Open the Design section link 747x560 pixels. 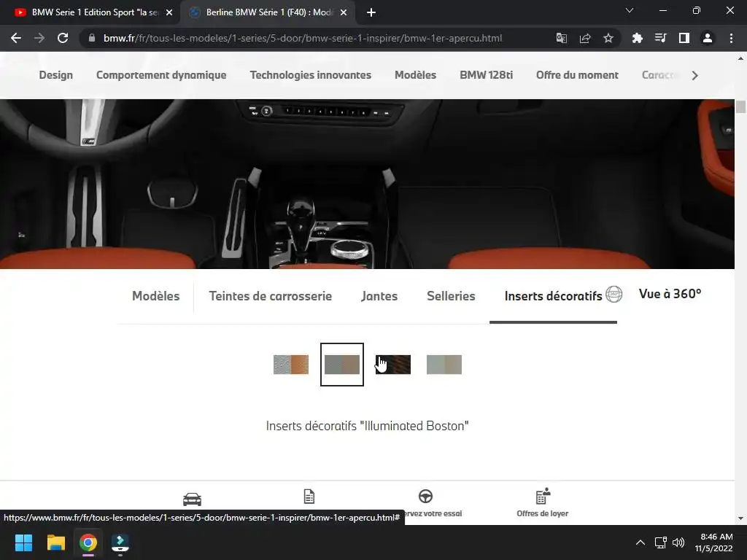coord(55,75)
